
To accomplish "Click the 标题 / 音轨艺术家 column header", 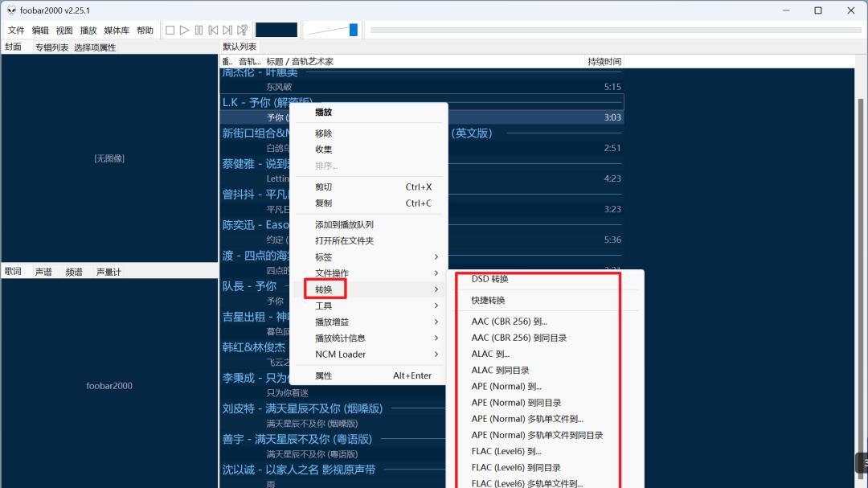I will tap(424, 61).
